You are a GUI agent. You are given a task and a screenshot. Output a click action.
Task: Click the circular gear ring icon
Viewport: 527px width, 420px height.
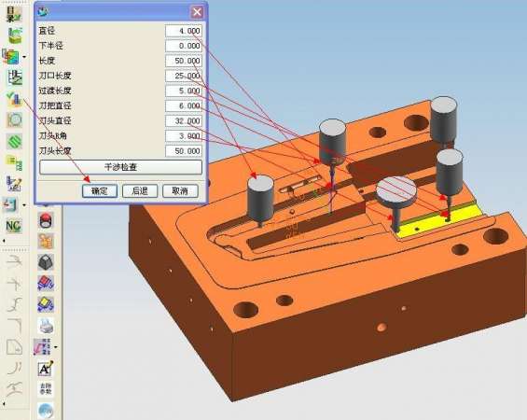click(14, 119)
